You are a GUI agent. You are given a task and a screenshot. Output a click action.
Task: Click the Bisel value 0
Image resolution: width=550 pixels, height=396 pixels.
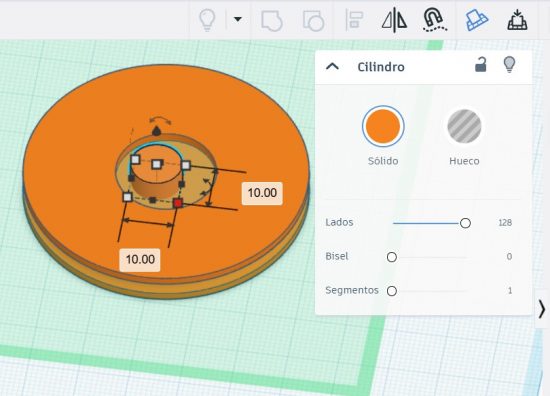click(509, 257)
